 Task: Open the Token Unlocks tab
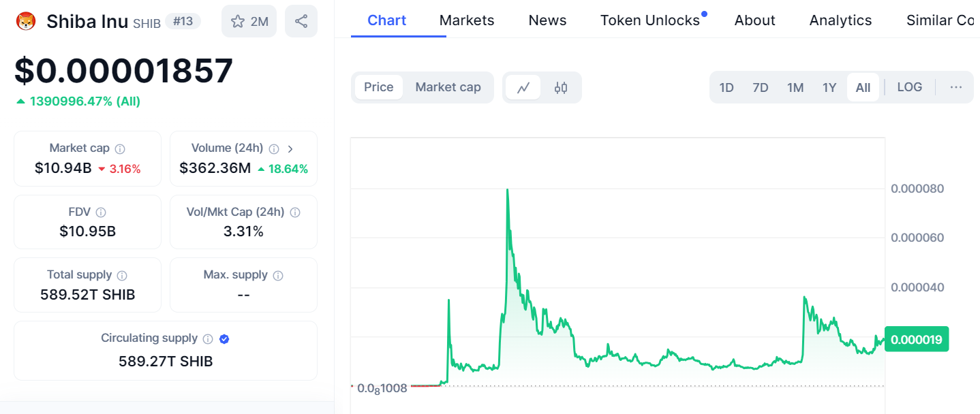click(x=650, y=20)
